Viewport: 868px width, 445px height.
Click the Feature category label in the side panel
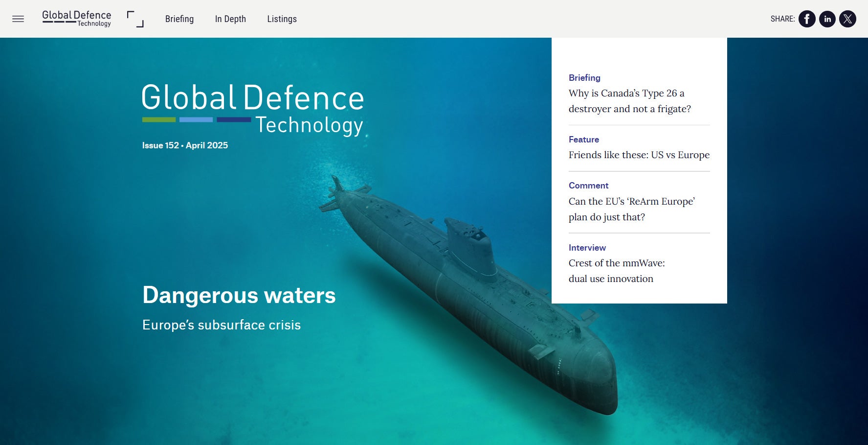[583, 140]
